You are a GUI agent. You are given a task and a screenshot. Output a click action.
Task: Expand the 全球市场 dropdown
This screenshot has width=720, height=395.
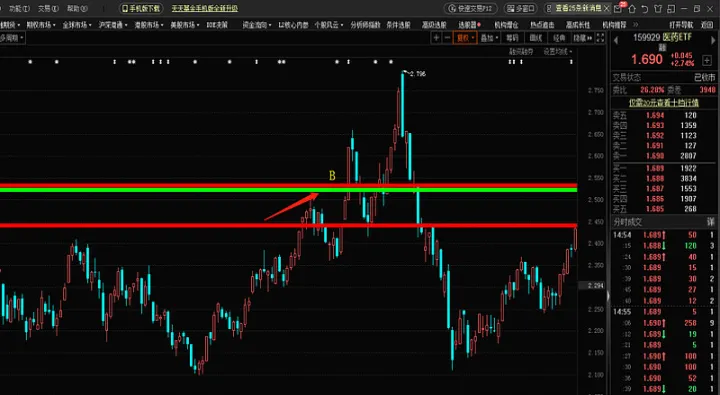[x=77, y=25]
